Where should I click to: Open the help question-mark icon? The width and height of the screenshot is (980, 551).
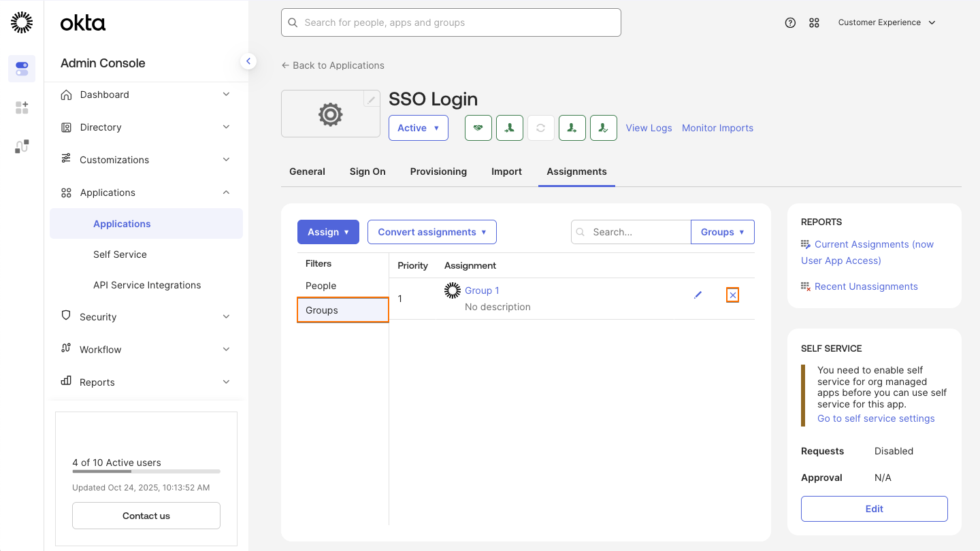[x=790, y=22]
